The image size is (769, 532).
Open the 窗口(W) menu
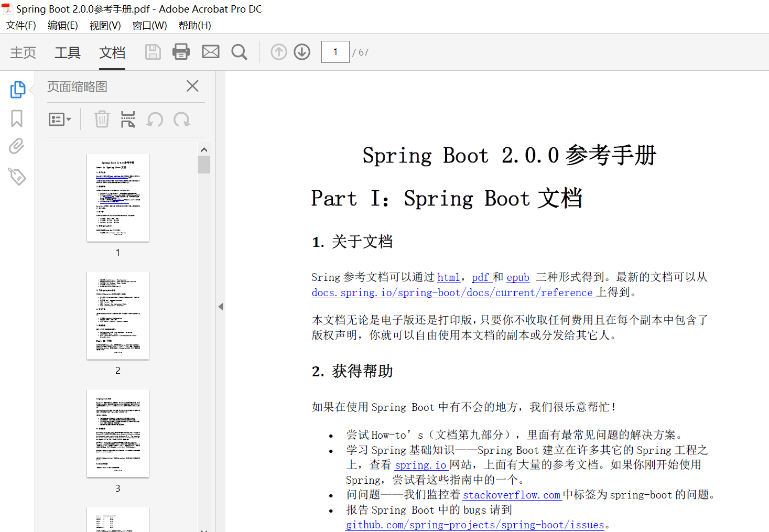tap(150, 25)
